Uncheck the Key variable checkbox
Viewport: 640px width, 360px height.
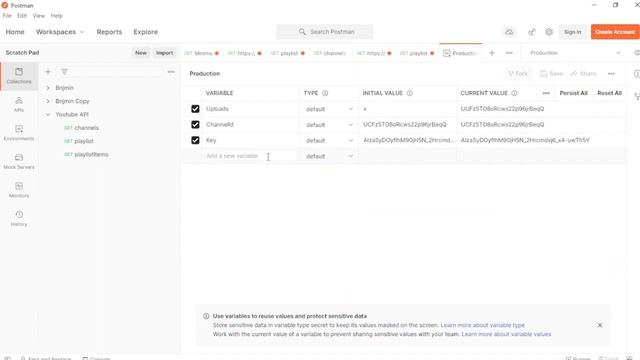pyautogui.click(x=195, y=140)
